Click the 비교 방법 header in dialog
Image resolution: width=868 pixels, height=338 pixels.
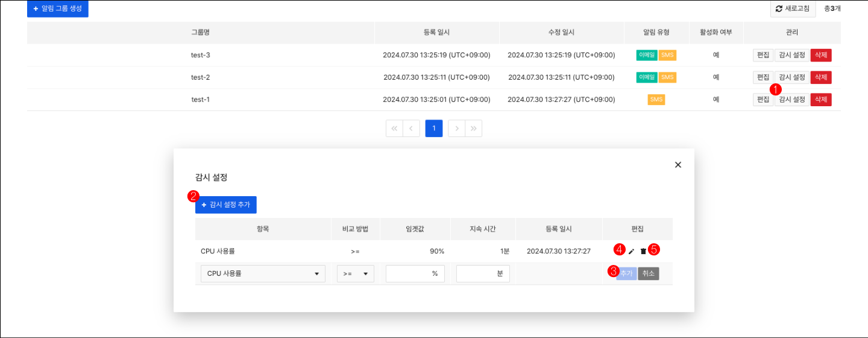(x=356, y=229)
